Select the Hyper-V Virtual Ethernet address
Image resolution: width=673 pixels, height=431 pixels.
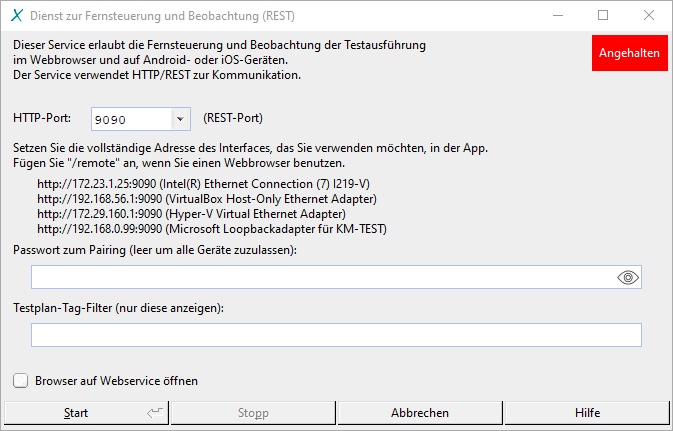(x=191, y=214)
